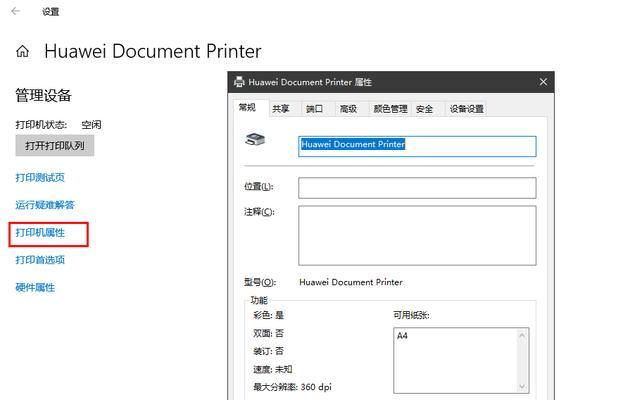Click the 最大分辨率: 360 dpi text
This screenshot has height=400, width=642.
coord(292,387)
